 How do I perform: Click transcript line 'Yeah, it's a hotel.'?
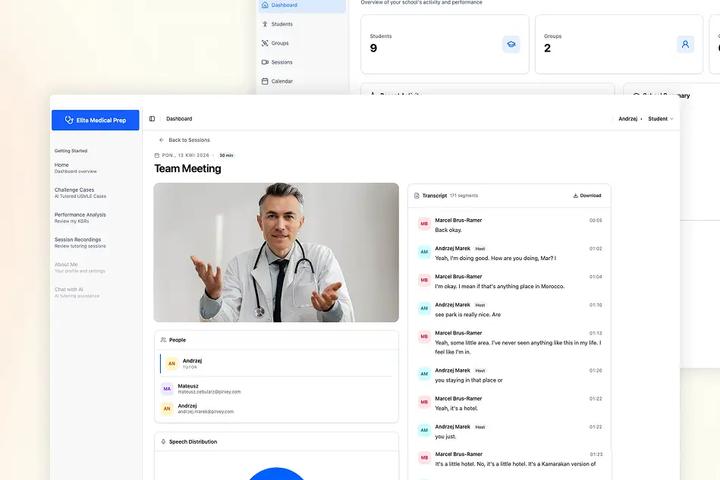(x=456, y=408)
